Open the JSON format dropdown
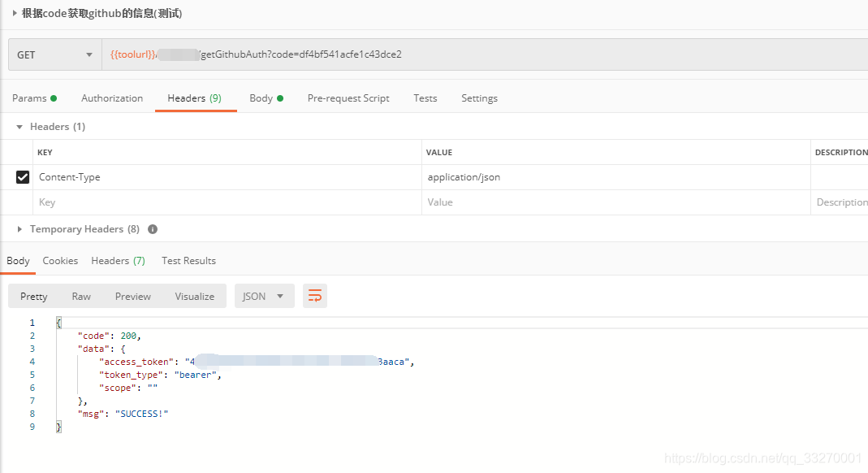This screenshot has height=473, width=868. point(265,297)
